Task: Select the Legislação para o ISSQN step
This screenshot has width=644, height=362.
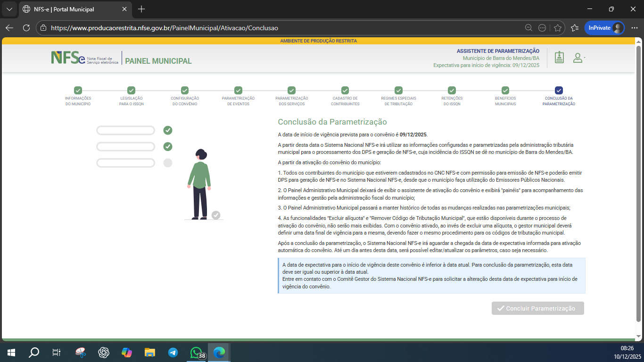Action: point(132,90)
